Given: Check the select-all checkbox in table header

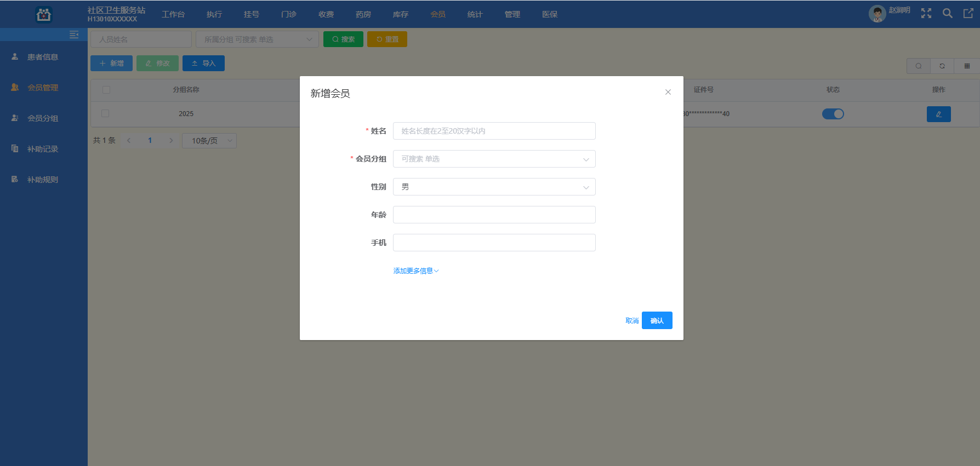Looking at the screenshot, I should 106,90.
